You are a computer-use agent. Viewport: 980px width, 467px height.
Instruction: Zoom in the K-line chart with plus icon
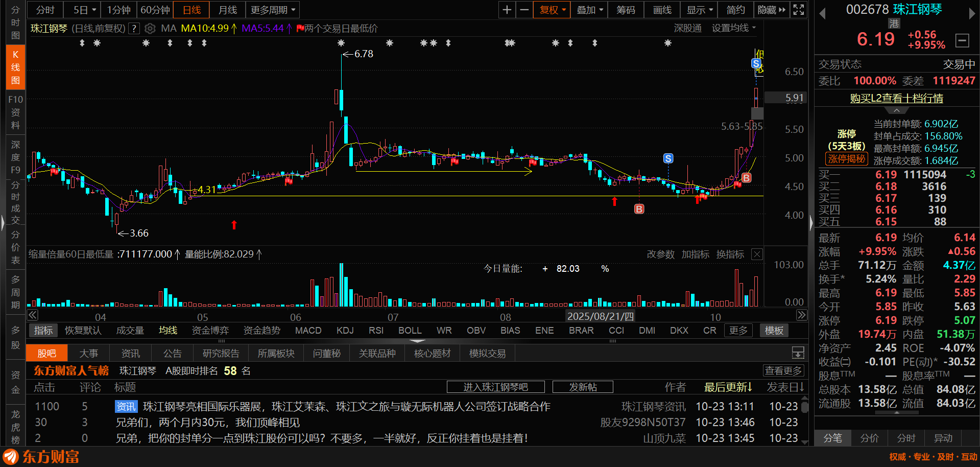[507, 10]
